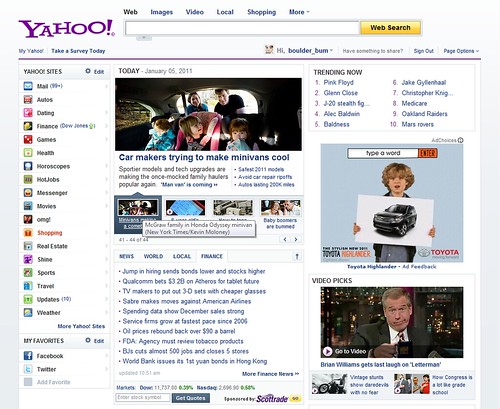Click the Web Search button
The image size is (500, 409).
[x=390, y=28]
